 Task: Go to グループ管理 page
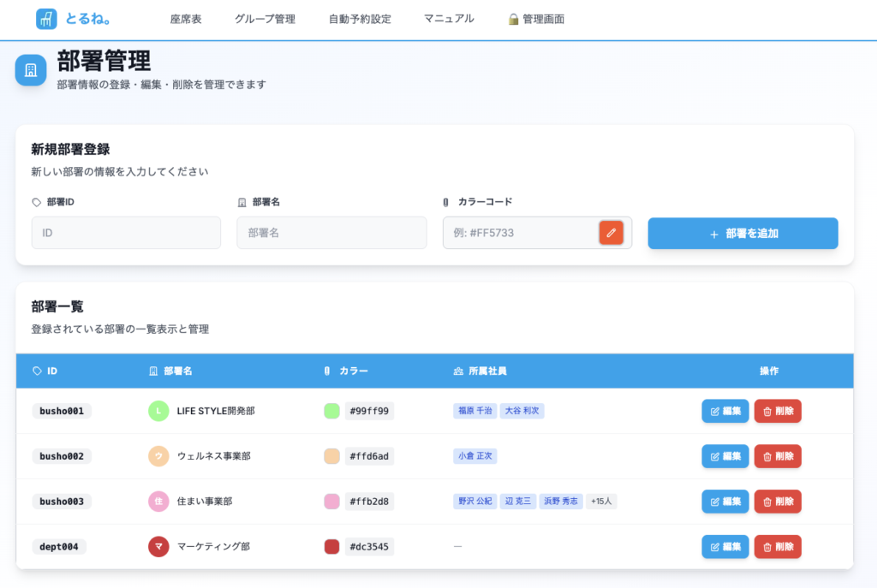tap(265, 19)
